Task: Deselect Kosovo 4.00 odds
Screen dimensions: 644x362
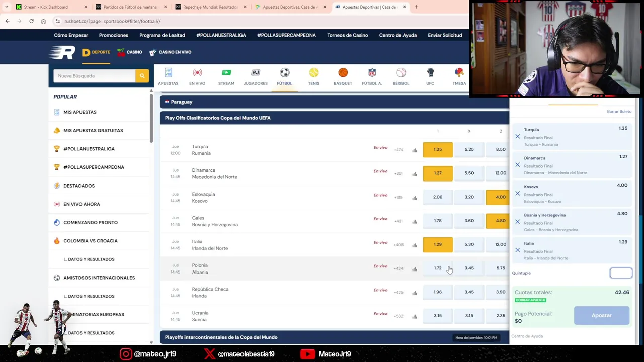Action: pos(498,197)
